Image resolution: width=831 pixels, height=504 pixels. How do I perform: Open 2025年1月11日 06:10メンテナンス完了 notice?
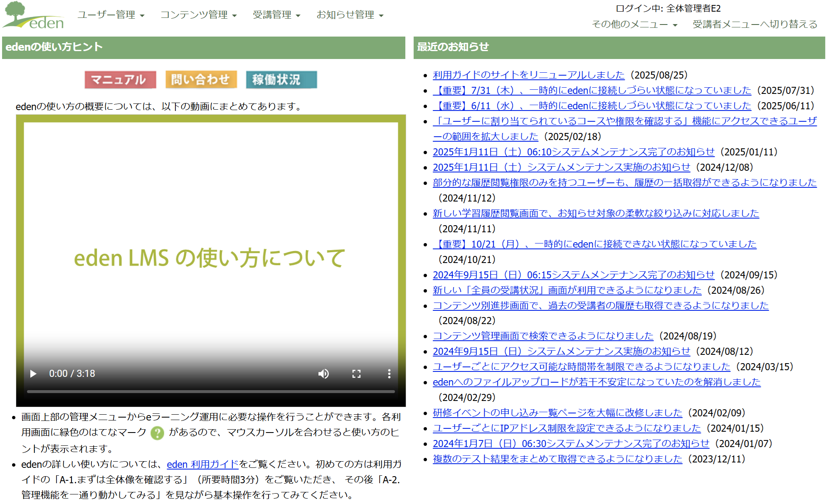point(574,152)
